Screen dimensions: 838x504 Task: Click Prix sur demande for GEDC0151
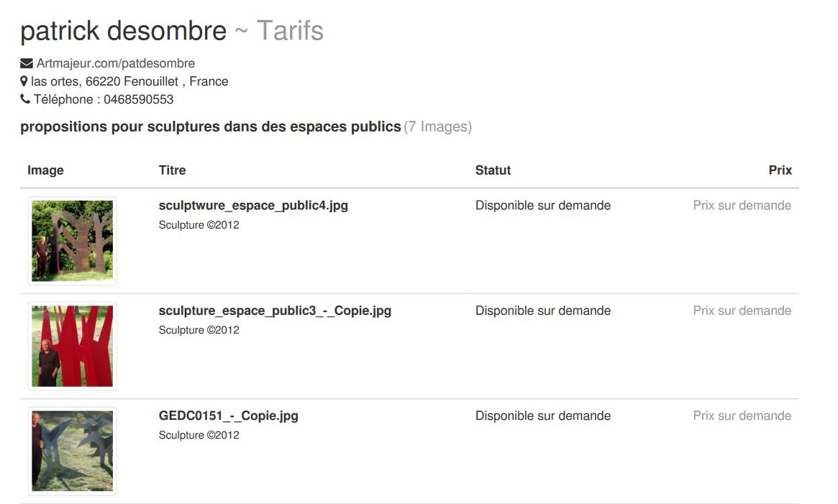tap(742, 416)
